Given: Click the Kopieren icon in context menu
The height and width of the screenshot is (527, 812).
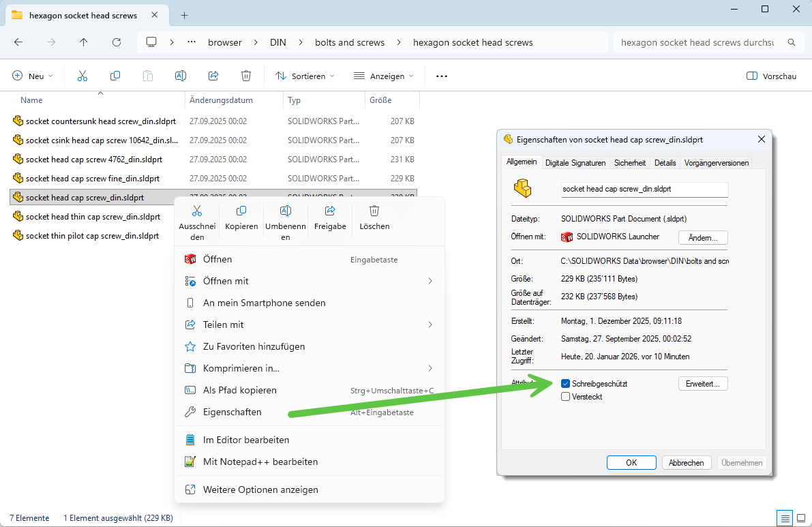Looking at the screenshot, I should [241, 211].
